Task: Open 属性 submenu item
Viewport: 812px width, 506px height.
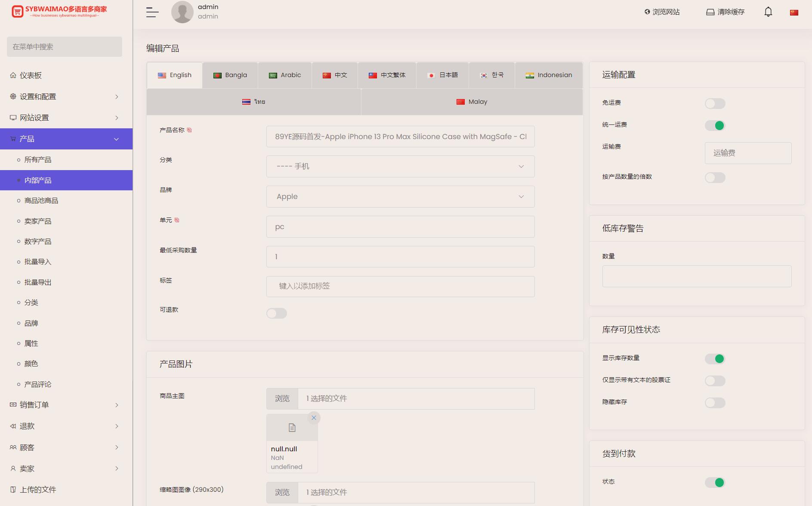Action: (66, 344)
